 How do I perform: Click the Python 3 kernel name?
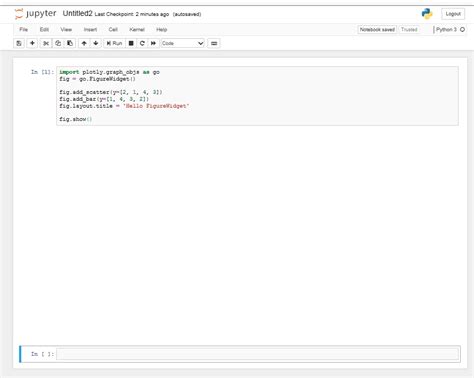pos(446,29)
